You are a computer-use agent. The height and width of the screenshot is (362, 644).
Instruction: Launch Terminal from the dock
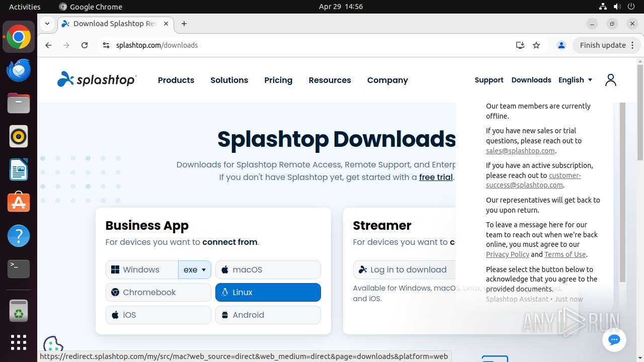click(x=19, y=269)
